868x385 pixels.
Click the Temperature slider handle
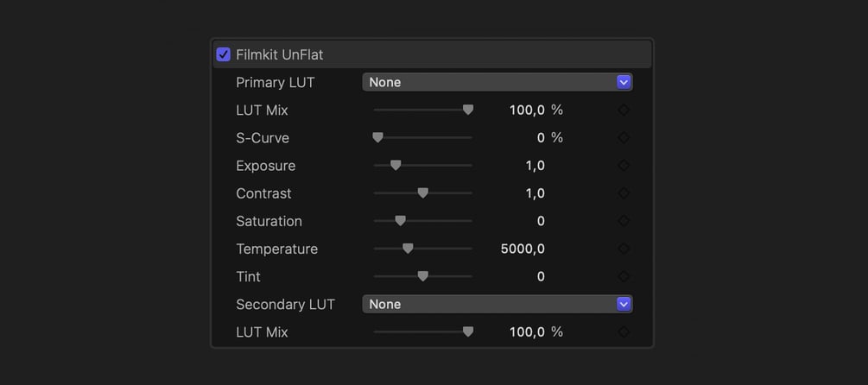408,249
